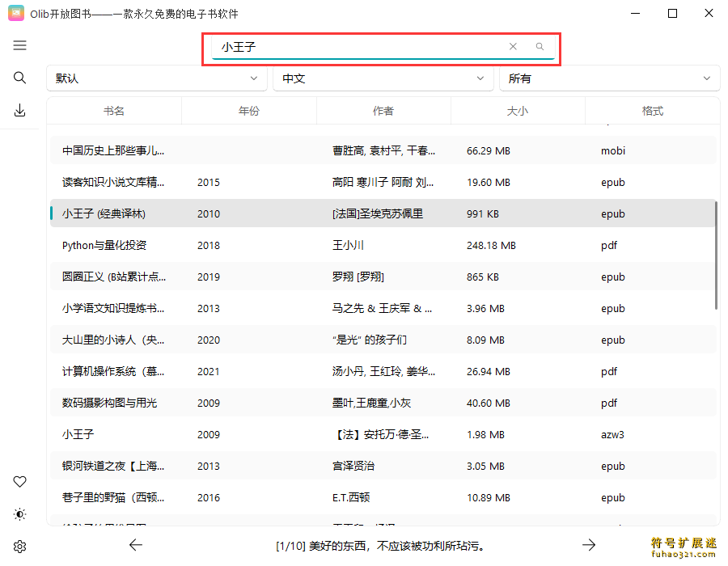Viewport: 728px width, 566px height.
Task: Click the results list vertical scrollbar
Action: click(x=716, y=255)
